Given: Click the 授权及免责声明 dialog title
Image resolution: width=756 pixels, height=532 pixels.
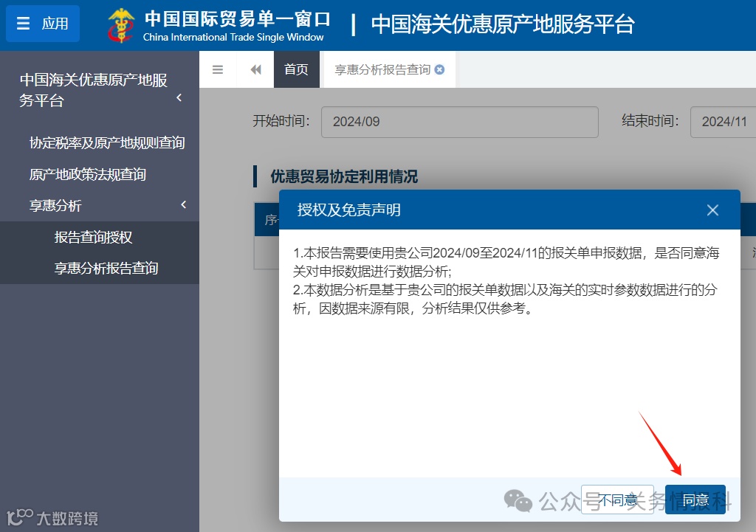Looking at the screenshot, I should [349, 210].
